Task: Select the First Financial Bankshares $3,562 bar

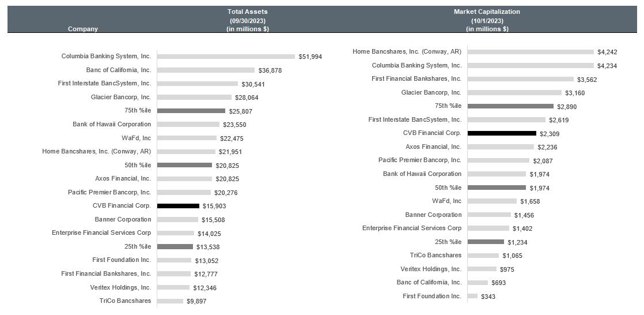Action: click(521, 79)
